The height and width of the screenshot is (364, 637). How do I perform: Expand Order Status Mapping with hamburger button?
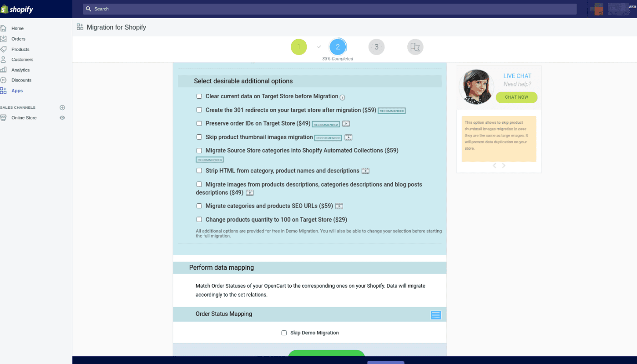436,315
